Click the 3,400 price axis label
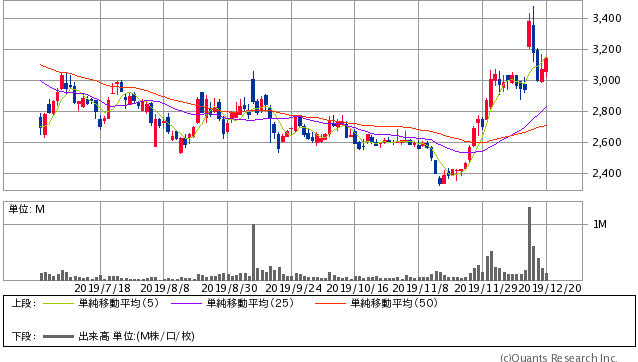Screen dimensions: 638x362 [x=607, y=18]
